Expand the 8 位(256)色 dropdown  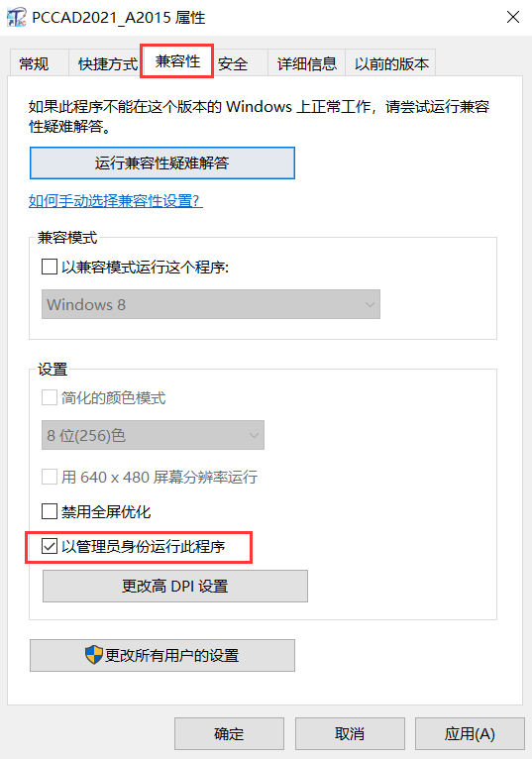[153, 435]
